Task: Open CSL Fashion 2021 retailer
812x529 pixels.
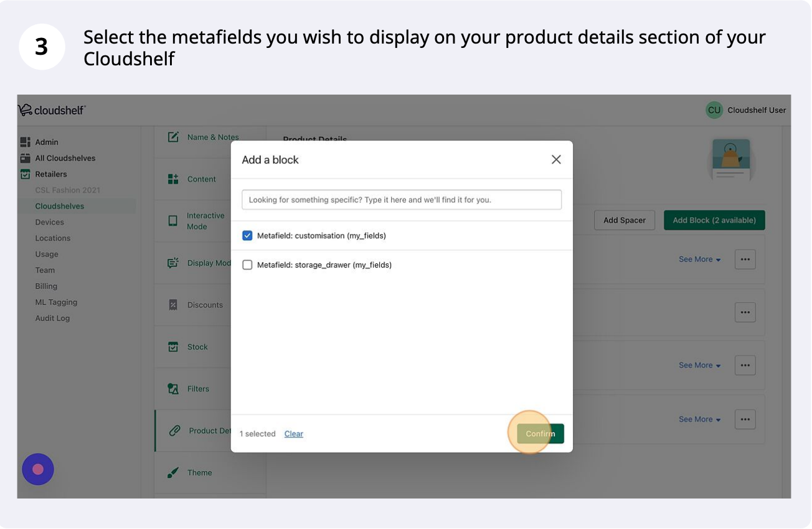Action: click(x=67, y=190)
